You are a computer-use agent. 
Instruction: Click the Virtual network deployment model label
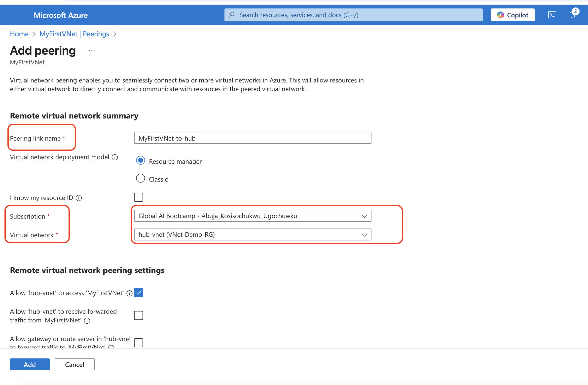[x=60, y=157]
